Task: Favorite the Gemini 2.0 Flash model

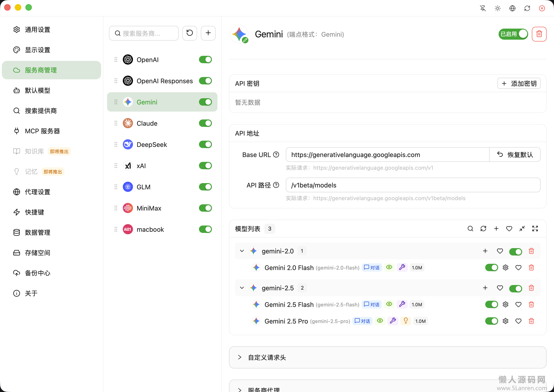Action: click(518, 268)
